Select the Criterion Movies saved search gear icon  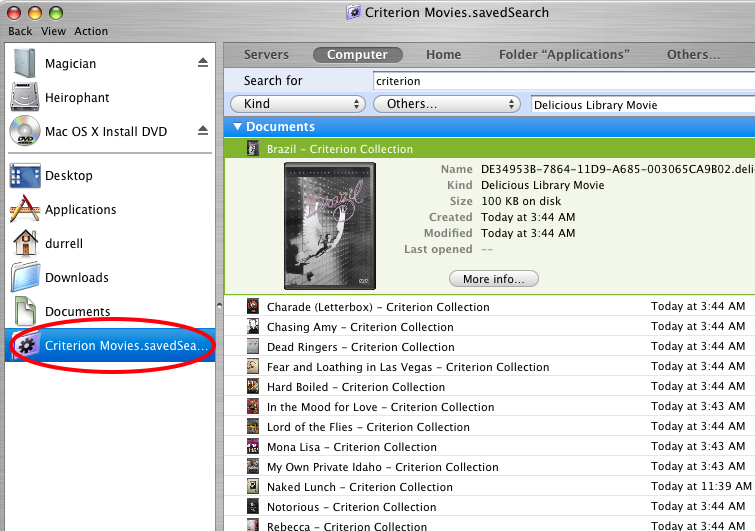pos(26,345)
